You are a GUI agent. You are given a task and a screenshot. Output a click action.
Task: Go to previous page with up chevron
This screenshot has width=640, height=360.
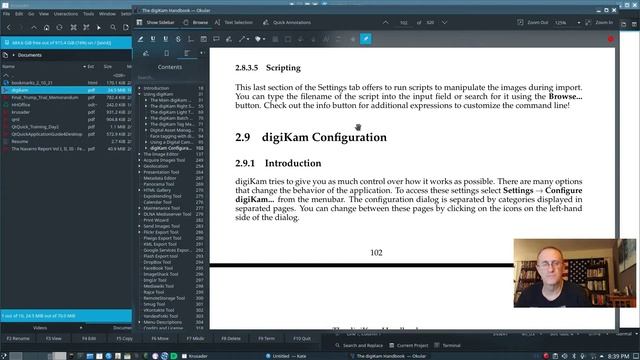coord(386,22)
